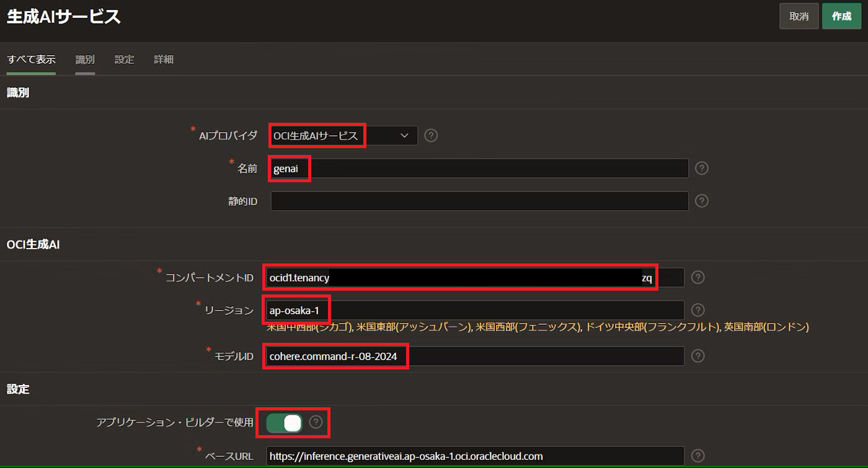Click the OCI生成AI section heading

33,244
